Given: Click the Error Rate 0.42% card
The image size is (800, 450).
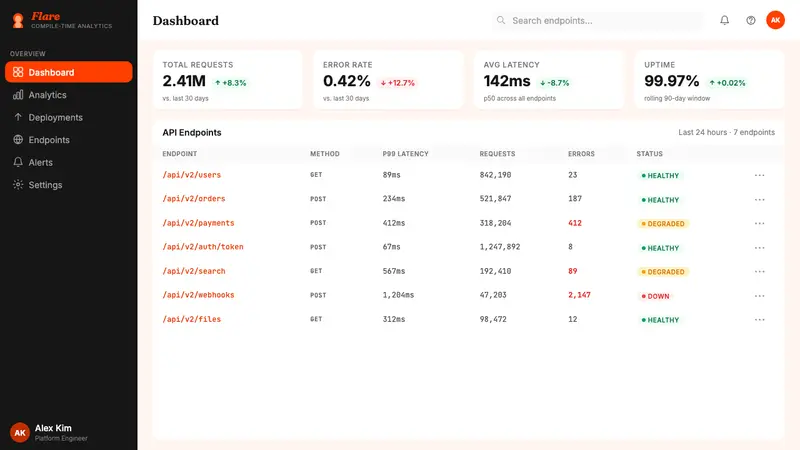Looking at the screenshot, I should coord(388,80).
